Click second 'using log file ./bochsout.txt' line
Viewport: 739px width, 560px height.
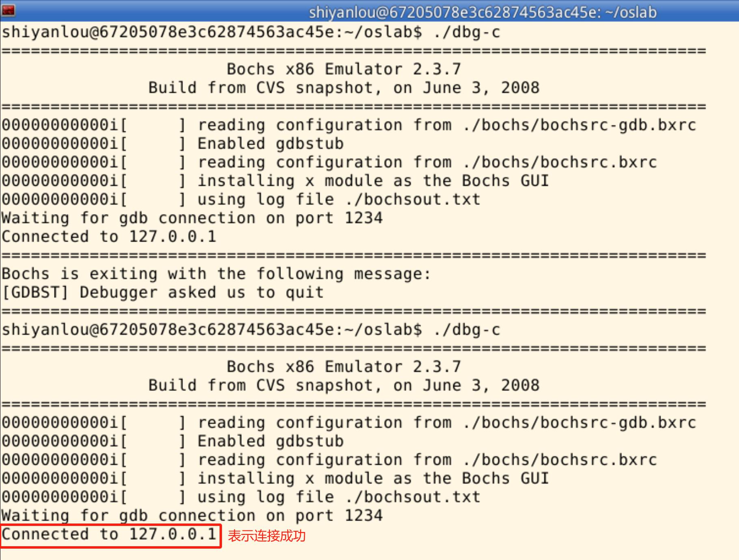pyautogui.click(x=241, y=498)
